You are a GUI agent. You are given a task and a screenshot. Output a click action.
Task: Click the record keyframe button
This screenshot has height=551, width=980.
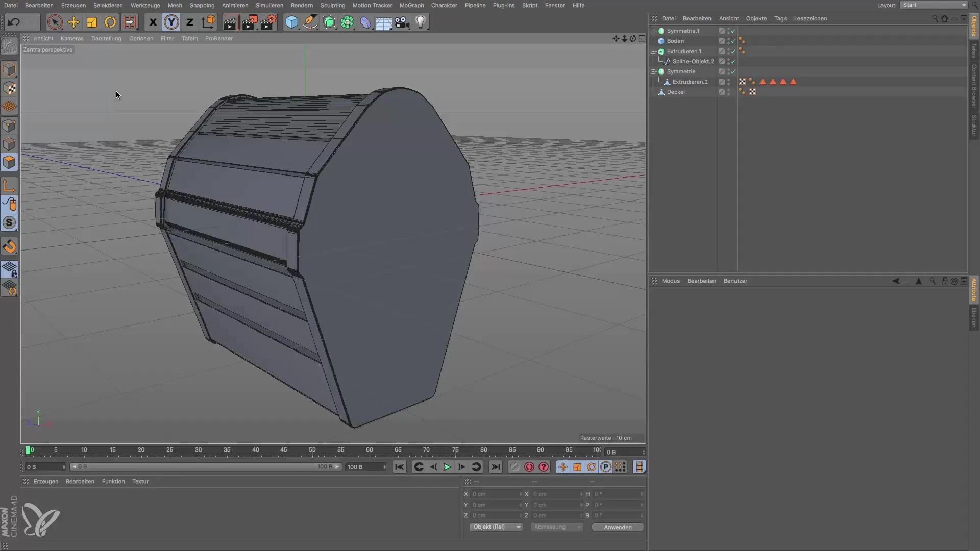pyautogui.click(x=514, y=467)
